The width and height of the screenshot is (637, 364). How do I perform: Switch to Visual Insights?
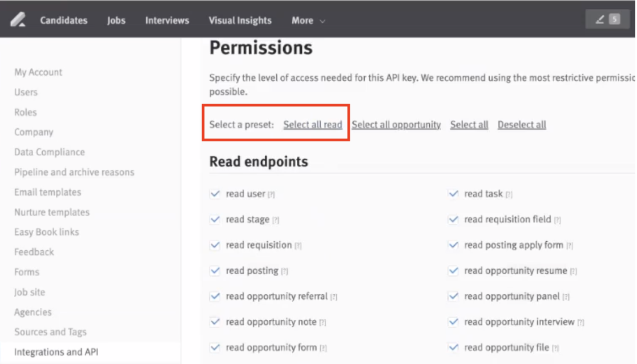pyautogui.click(x=240, y=21)
